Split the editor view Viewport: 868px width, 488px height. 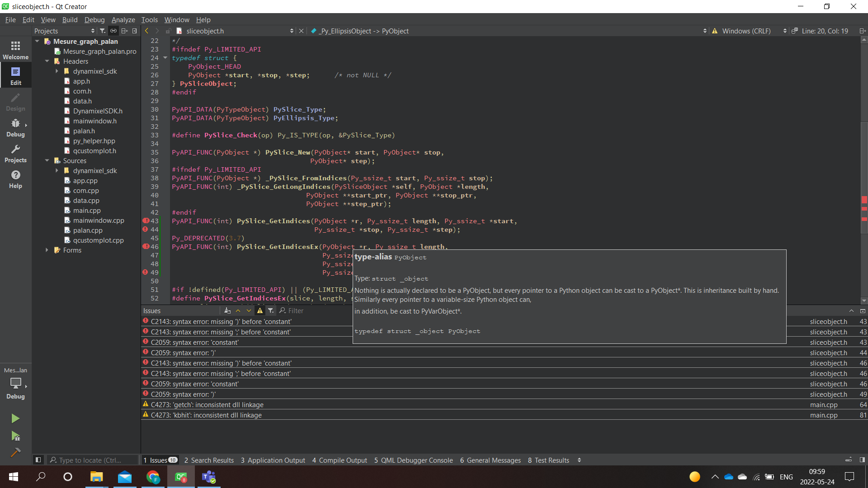[x=862, y=31]
